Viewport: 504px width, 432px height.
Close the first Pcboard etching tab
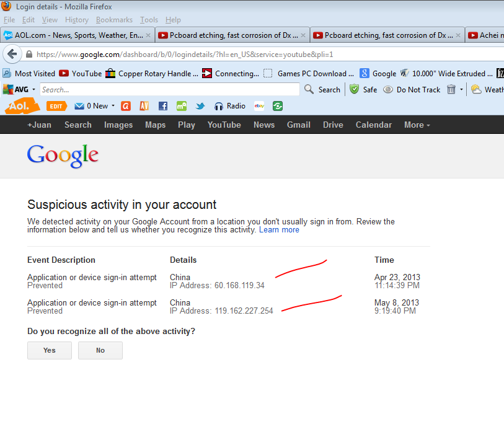point(303,35)
